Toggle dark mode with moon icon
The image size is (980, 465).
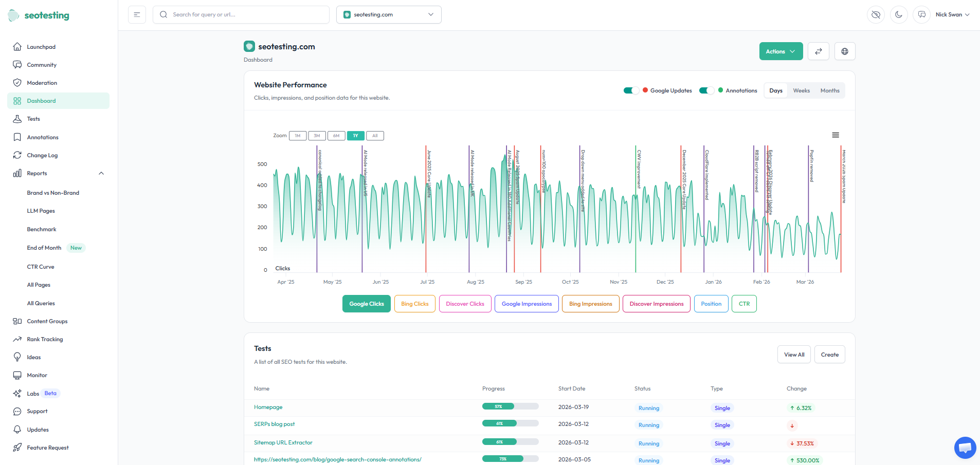point(899,15)
